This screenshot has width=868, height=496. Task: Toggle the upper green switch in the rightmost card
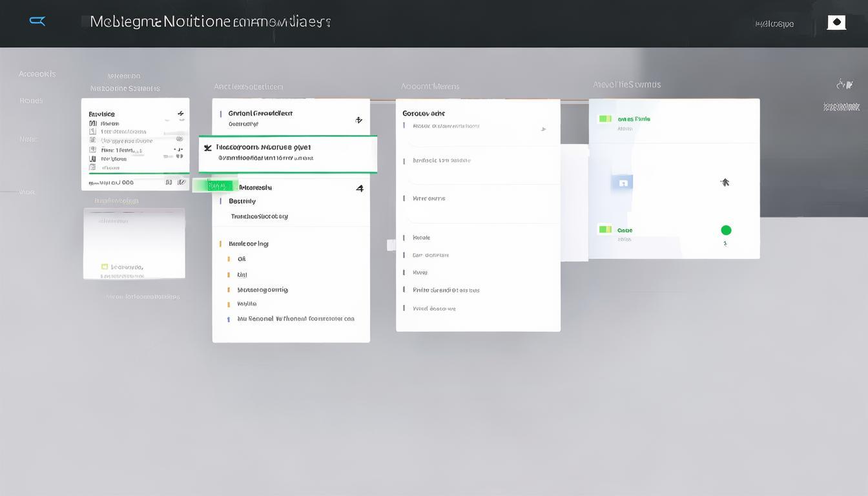(605, 119)
